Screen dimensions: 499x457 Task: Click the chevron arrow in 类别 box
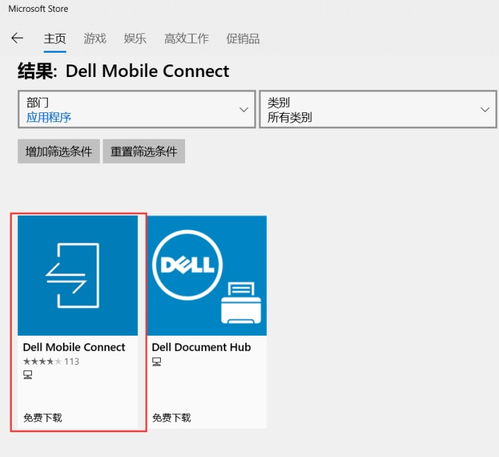coord(485,110)
